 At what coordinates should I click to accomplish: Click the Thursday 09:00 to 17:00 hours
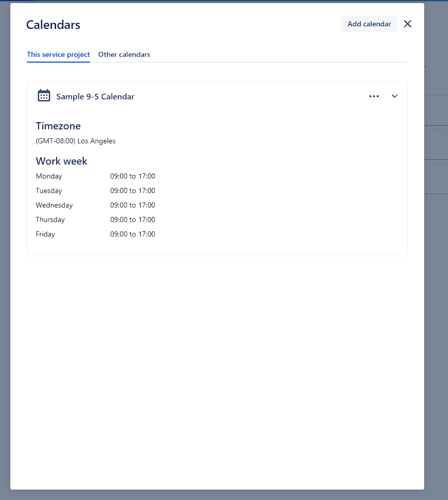pyautogui.click(x=132, y=219)
